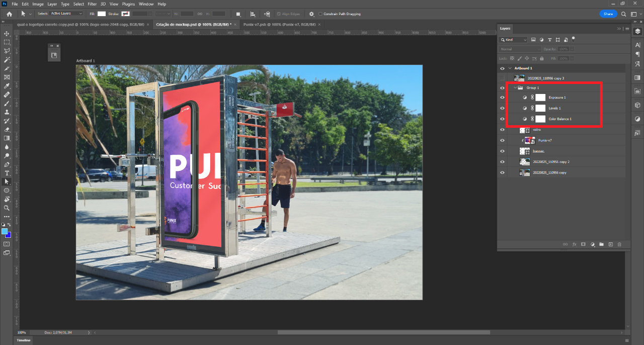Open the Window menu

(x=146, y=4)
